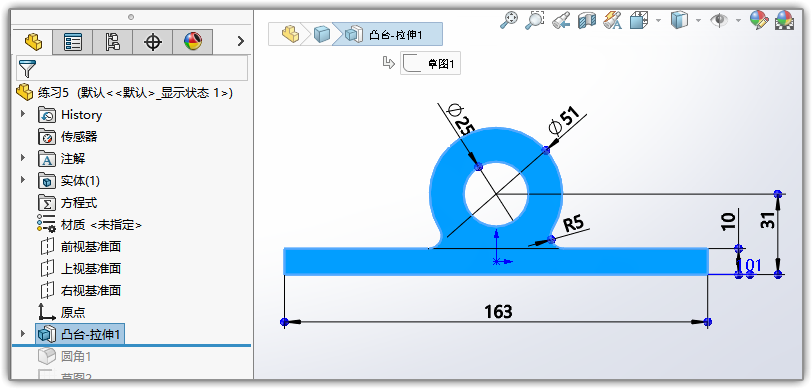Viewport: 812px width, 389px height.
Task: Click the Previous View icon
Action: pos(561,21)
